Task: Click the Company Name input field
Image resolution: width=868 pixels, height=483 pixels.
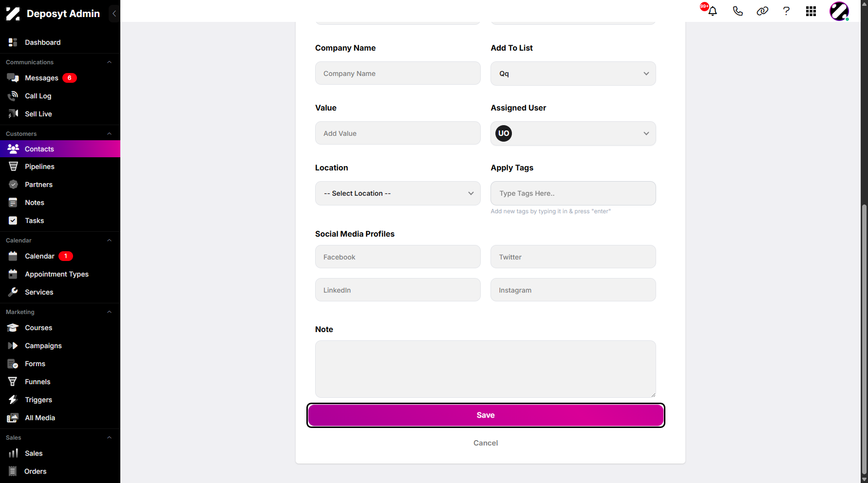Action: [x=398, y=73]
